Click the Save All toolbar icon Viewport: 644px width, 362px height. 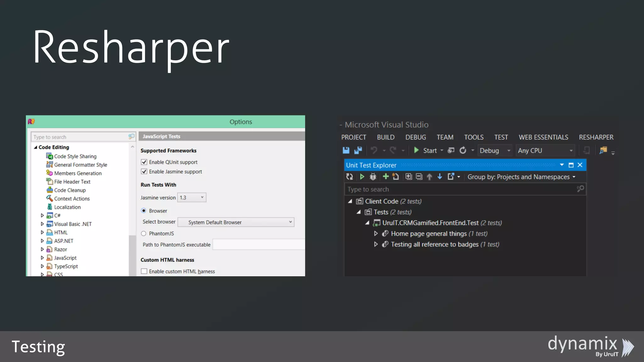pos(358,151)
